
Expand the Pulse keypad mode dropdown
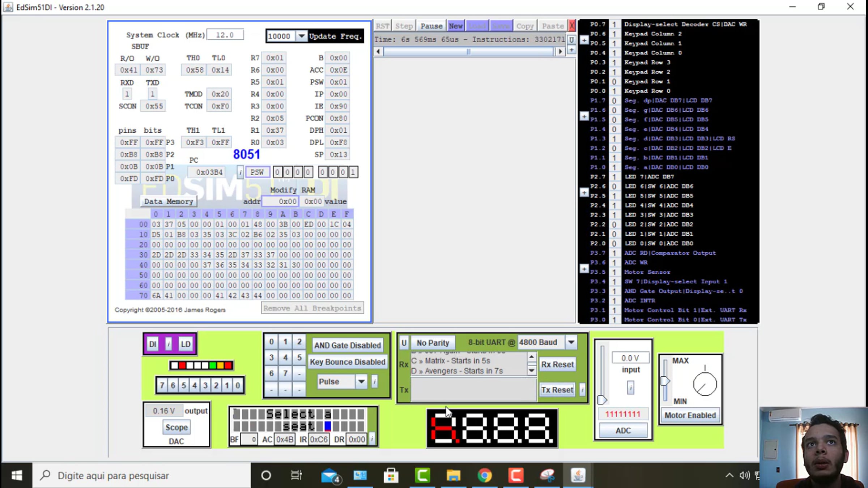[x=361, y=381]
